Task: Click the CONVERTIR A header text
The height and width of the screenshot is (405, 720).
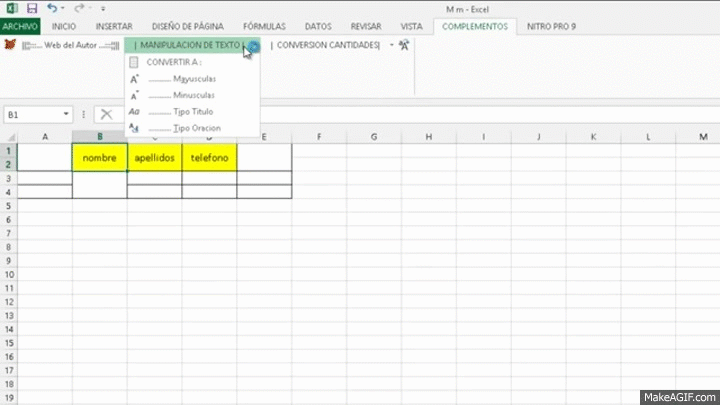Action: pos(174,62)
